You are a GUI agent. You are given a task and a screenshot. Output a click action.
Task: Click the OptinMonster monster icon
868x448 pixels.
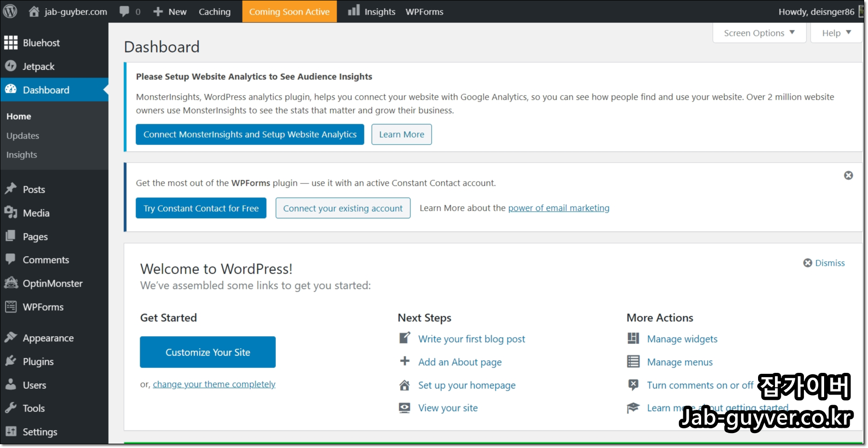(11, 283)
